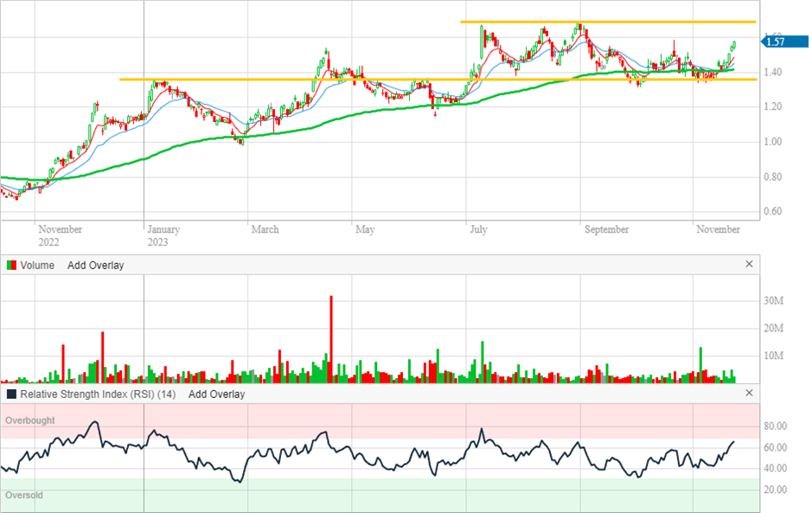Click the Overbought zone label
This screenshot has height=513, width=812.
[29, 420]
